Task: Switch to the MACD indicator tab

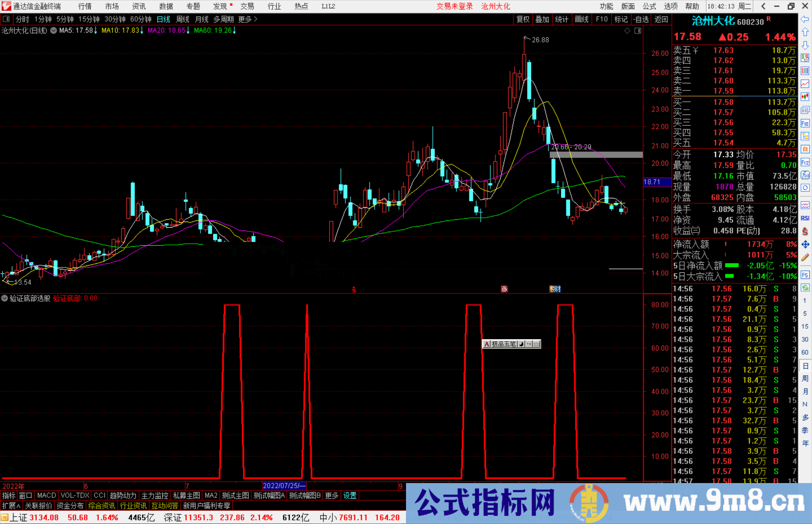Action: coord(47,495)
